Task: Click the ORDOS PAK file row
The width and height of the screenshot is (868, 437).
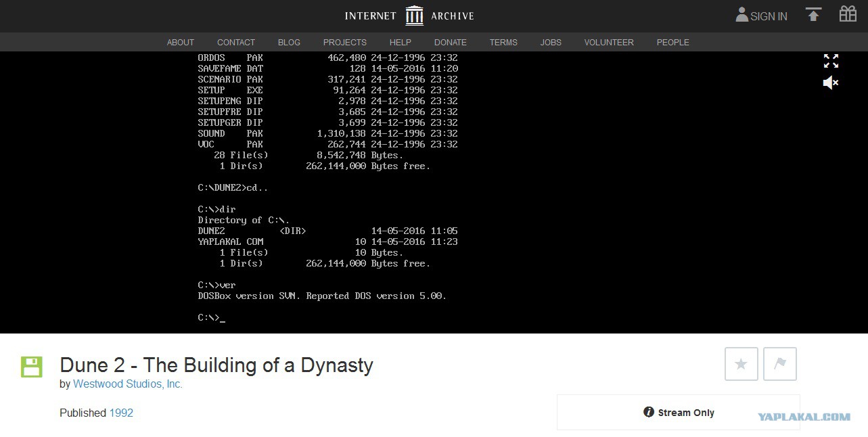Action: point(327,57)
